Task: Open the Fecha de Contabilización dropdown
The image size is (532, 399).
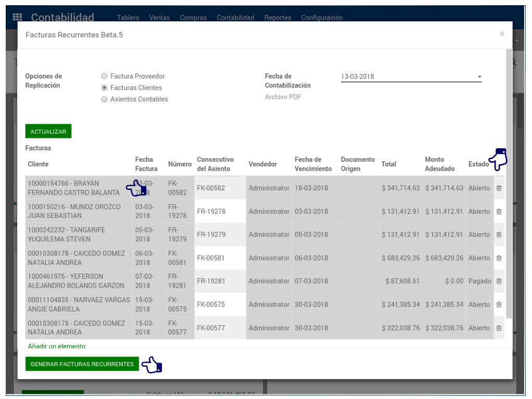Action: [x=411, y=77]
